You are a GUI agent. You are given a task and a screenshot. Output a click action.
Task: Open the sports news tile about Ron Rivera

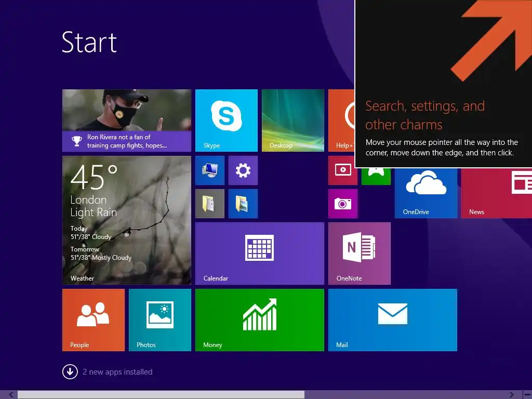pos(127,121)
